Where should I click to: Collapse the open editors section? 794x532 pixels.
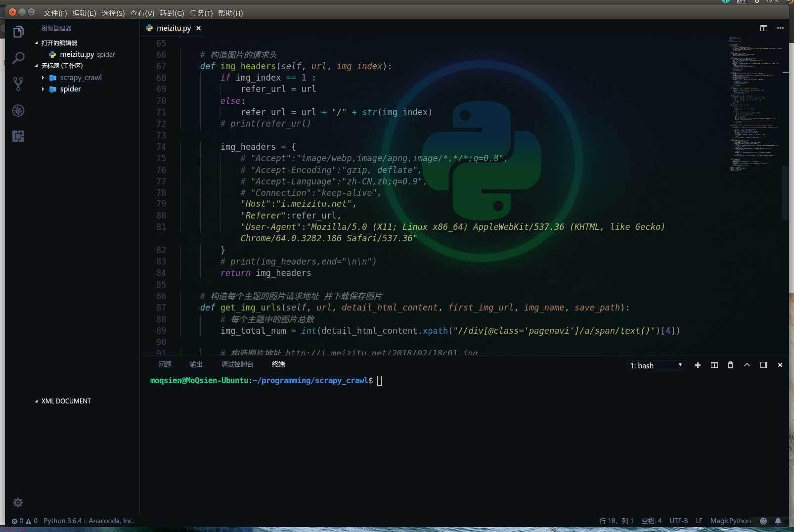click(36, 43)
